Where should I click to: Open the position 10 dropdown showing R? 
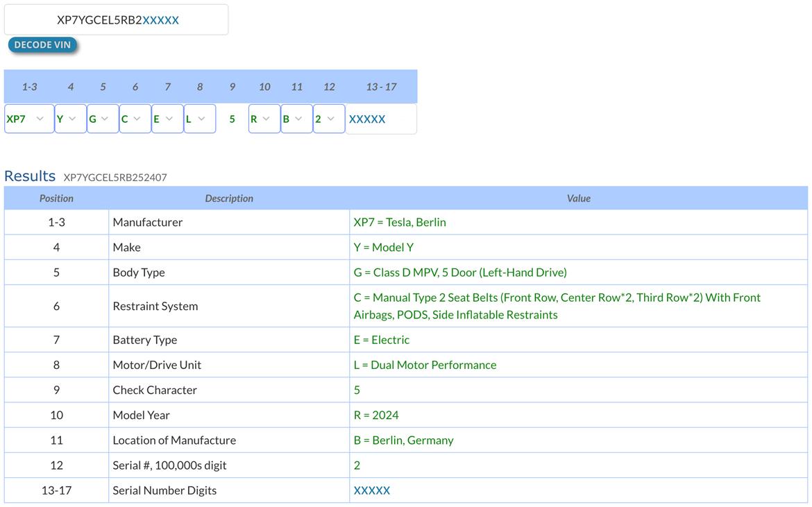264,119
